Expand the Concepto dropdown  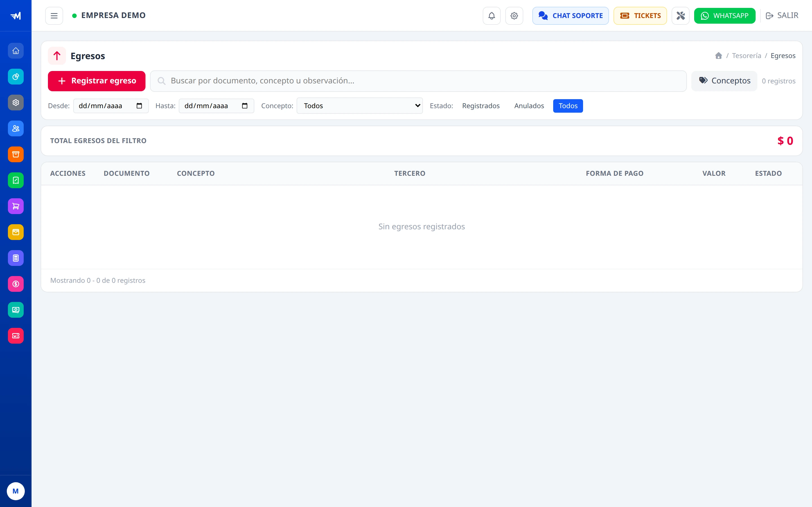tap(360, 106)
